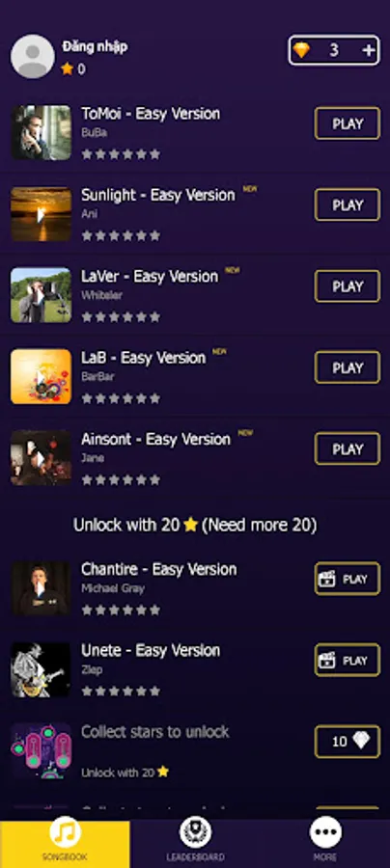Tap the orange gem icon in counter
390x868 pixels.
tap(302, 51)
